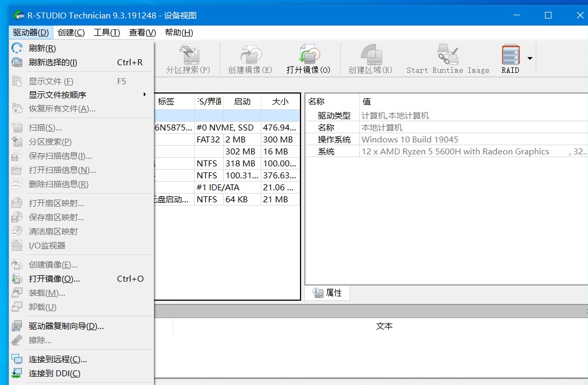This screenshot has height=385, width=588.
Task: Click the 擦除 eraser icon
Action: click(17, 340)
